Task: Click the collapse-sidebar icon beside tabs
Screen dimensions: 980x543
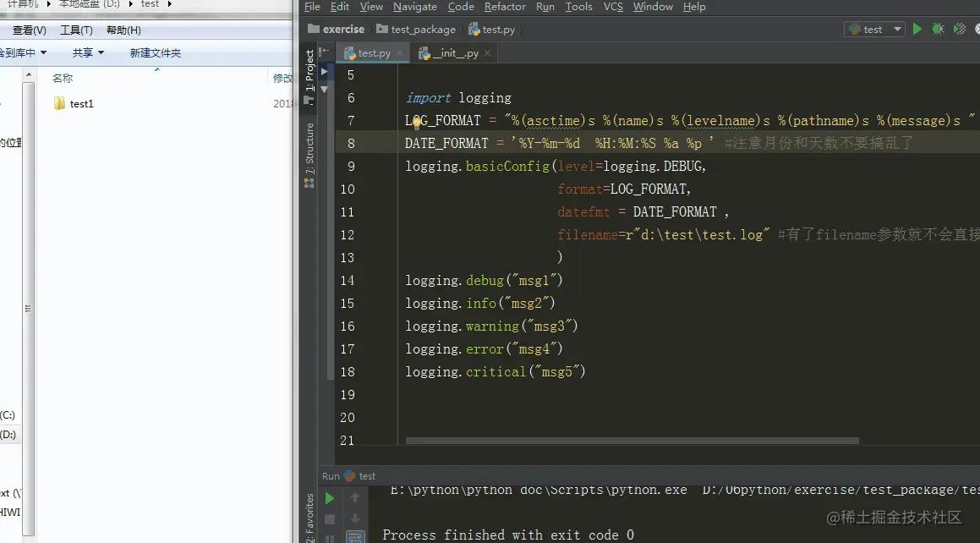Action: click(x=324, y=52)
